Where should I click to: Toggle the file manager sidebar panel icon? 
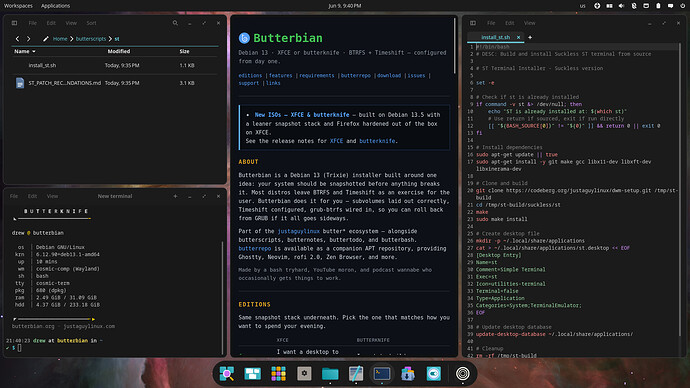[14, 23]
